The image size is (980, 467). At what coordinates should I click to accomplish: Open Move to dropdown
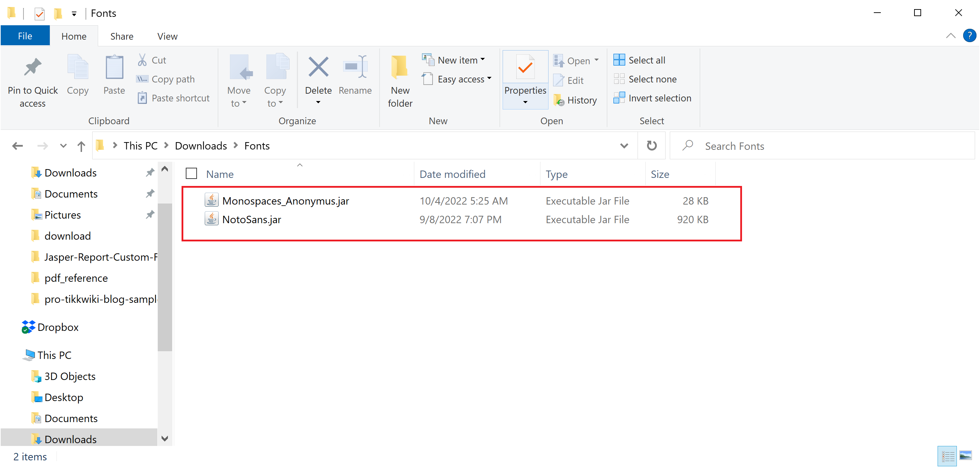coord(239,81)
